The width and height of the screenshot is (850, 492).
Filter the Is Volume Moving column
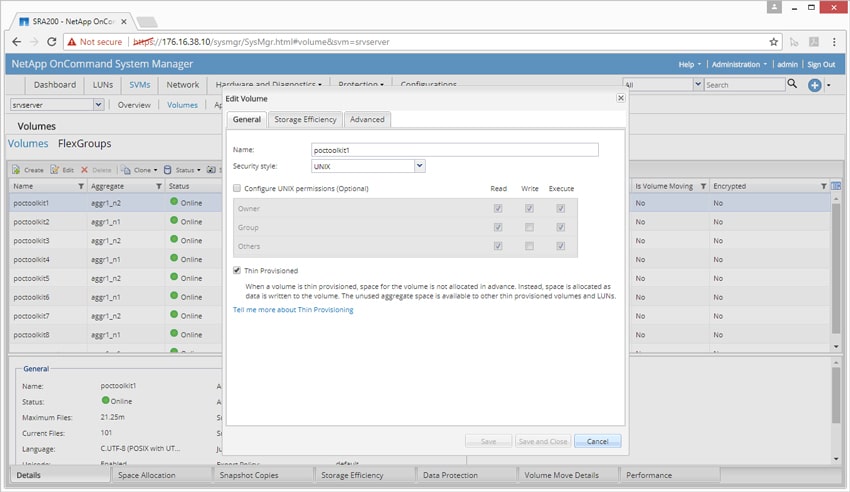click(x=703, y=186)
